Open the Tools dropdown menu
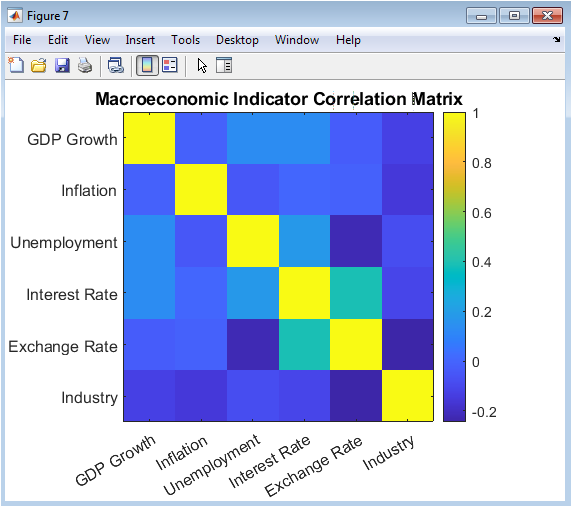572x507 pixels. pos(186,40)
